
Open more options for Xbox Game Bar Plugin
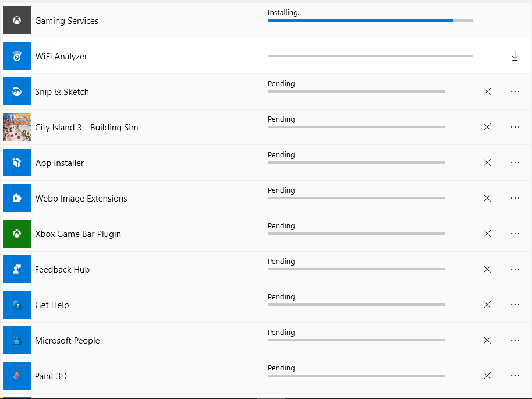(x=515, y=234)
